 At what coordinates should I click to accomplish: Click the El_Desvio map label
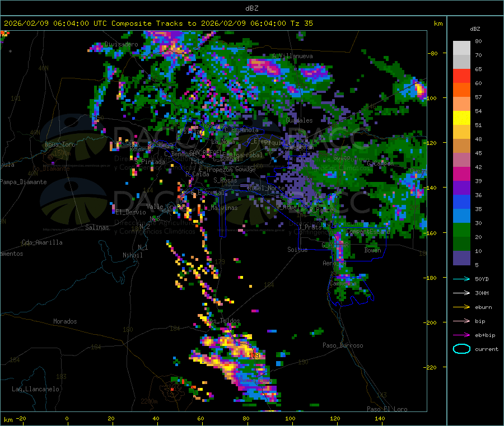point(130,212)
